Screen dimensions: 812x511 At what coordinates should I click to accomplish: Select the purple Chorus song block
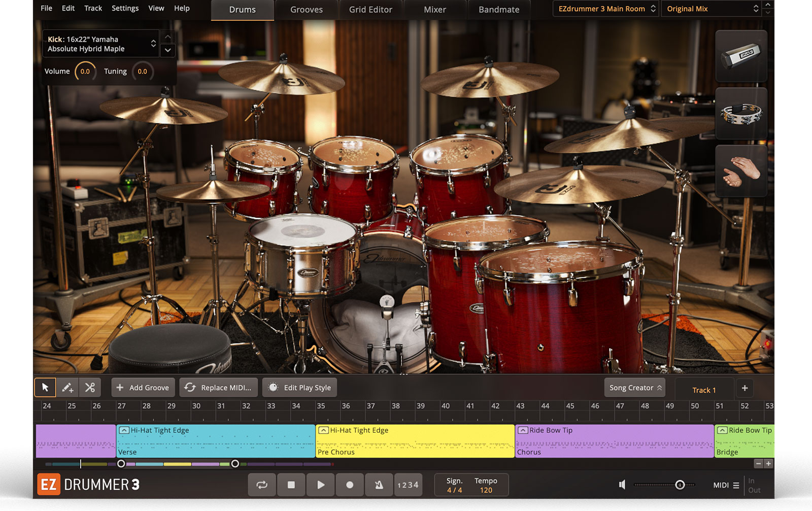point(615,441)
